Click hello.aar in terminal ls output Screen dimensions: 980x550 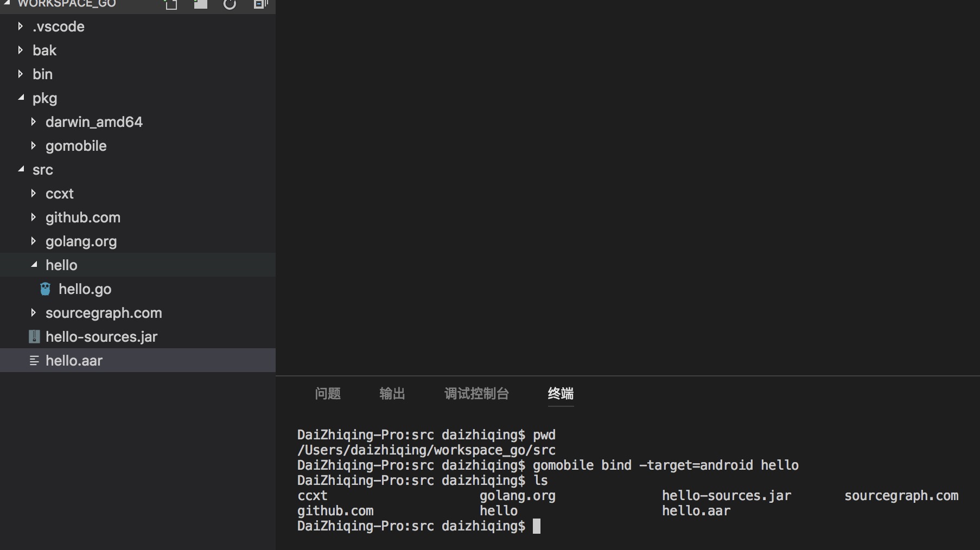click(696, 511)
